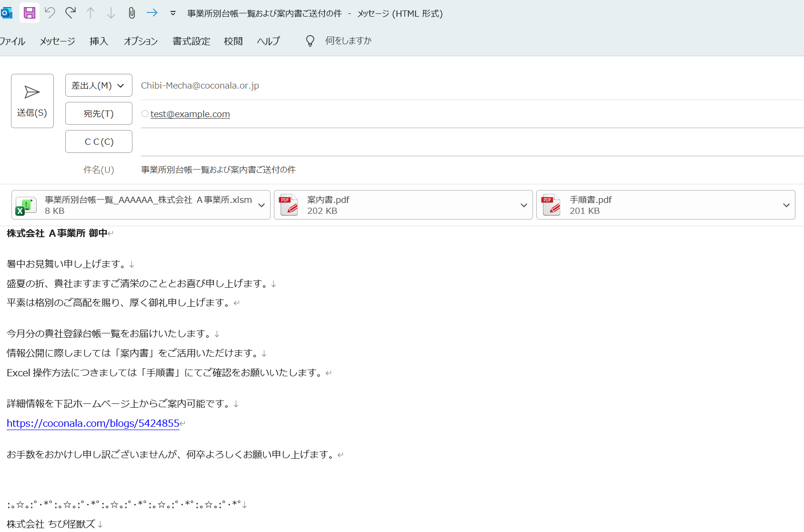The width and height of the screenshot is (804, 532).
Task: Switch to the 書式設定 tab
Action: 191,41
